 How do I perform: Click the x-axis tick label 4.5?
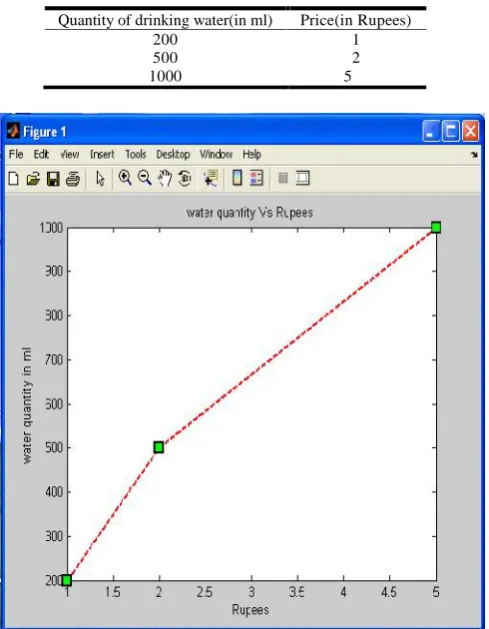388,592
